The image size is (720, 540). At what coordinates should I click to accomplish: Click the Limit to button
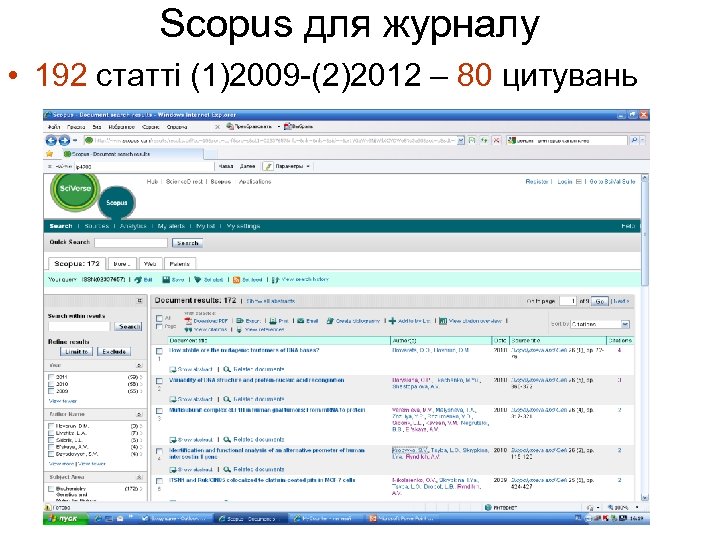[76, 352]
